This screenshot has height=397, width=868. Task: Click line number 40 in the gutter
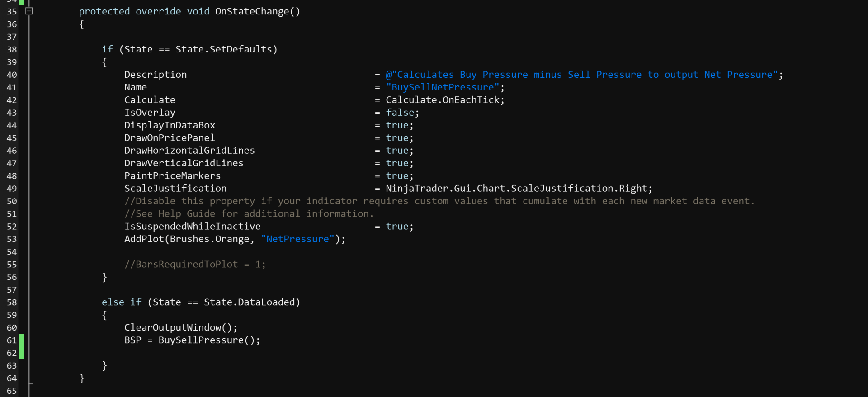(12, 75)
